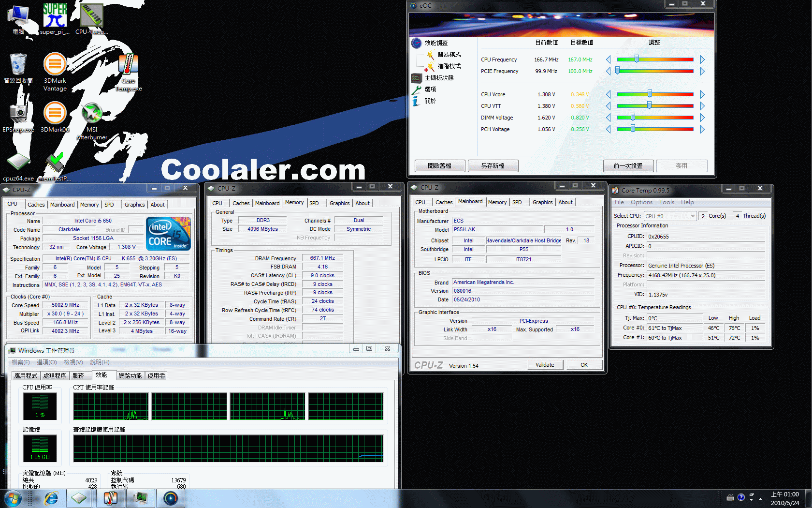This screenshot has height=508, width=812.
Task: Click the Intel Core i5 logo in CPU-Z
Action: pos(169,234)
